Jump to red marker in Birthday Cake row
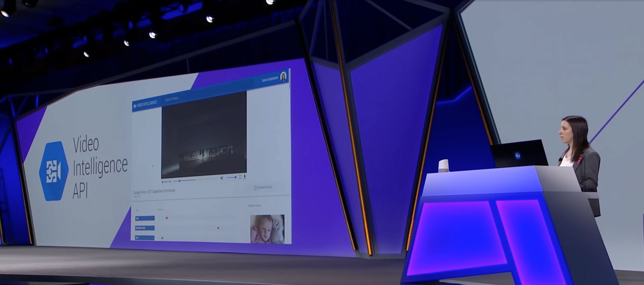 (x=218, y=228)
